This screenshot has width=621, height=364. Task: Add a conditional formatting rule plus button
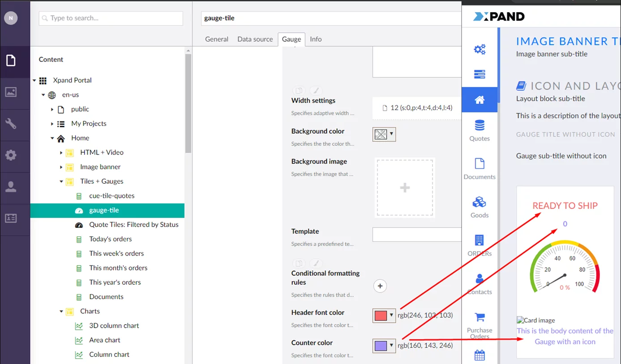click(x=380, y=286)
